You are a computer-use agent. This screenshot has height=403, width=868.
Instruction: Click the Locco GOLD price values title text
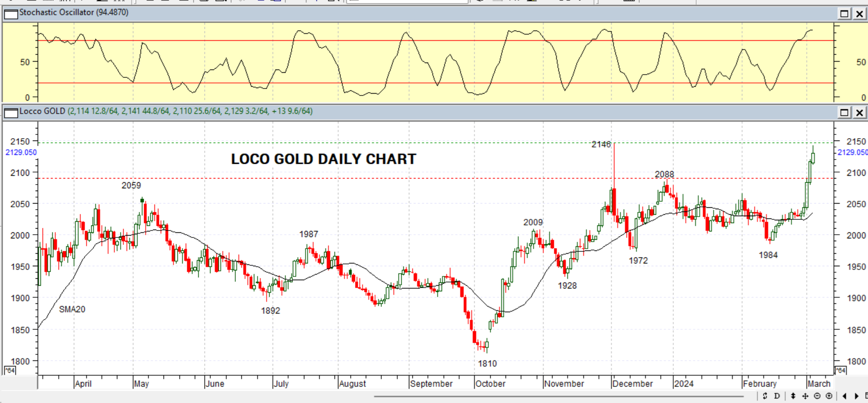[x=166, y=111]
